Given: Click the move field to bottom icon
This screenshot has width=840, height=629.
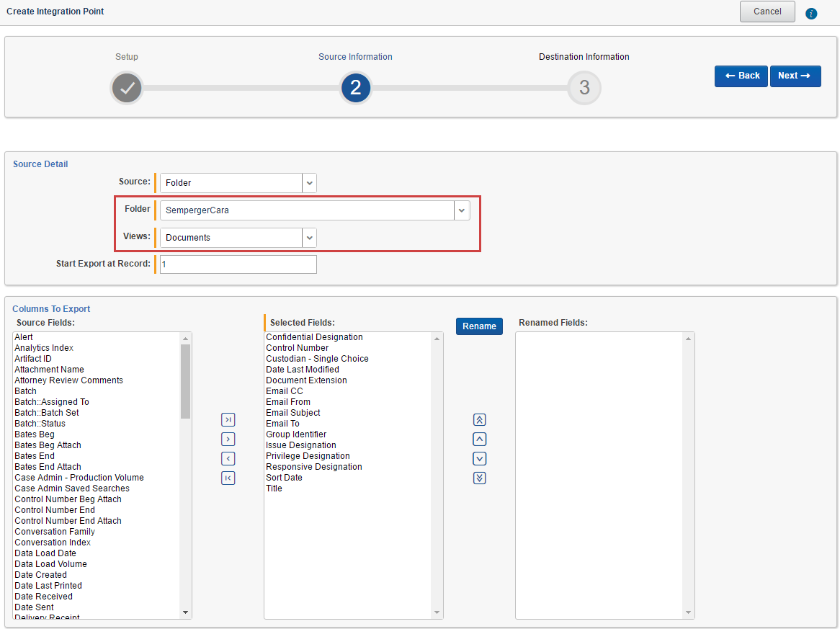Looking at the screenshot, I should 480,478.
